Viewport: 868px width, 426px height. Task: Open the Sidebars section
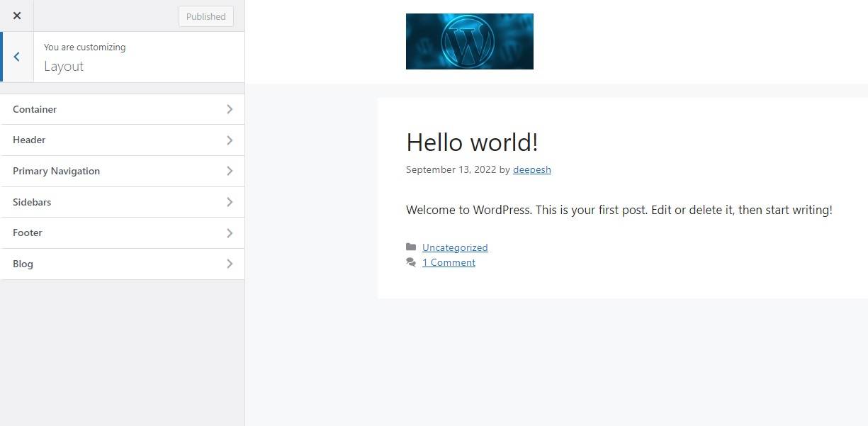point(123,202)
